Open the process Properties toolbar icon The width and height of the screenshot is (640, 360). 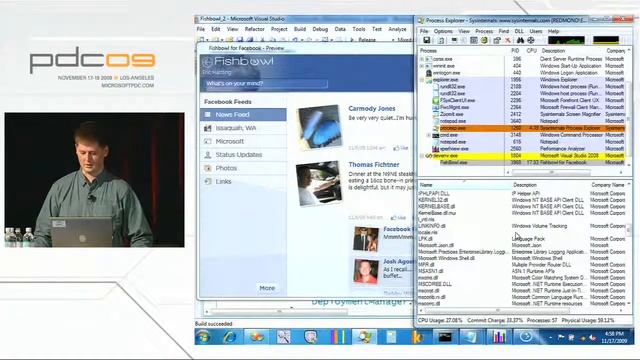(x=497, y=40)
